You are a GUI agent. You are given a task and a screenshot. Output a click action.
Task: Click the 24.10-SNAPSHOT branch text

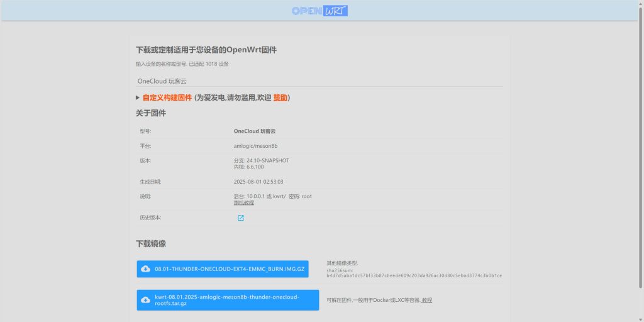pos(268,160)
